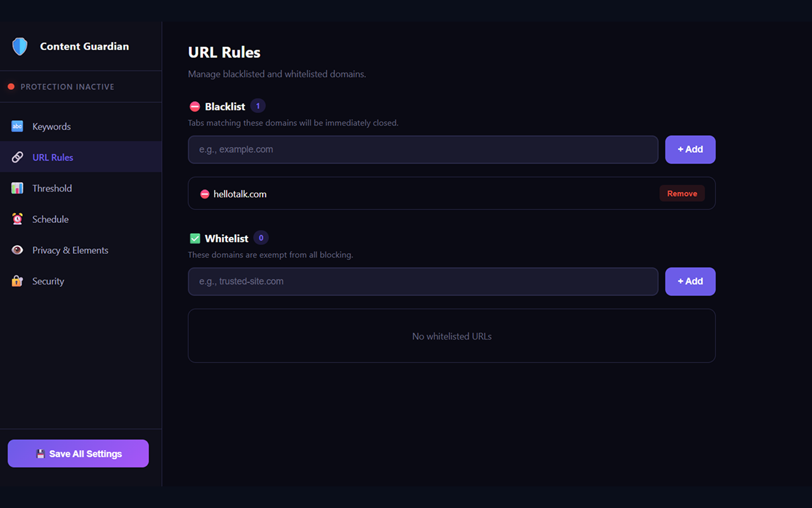Click the Security padlock icon
Viewport: 812px width, 508px height.
17,281
